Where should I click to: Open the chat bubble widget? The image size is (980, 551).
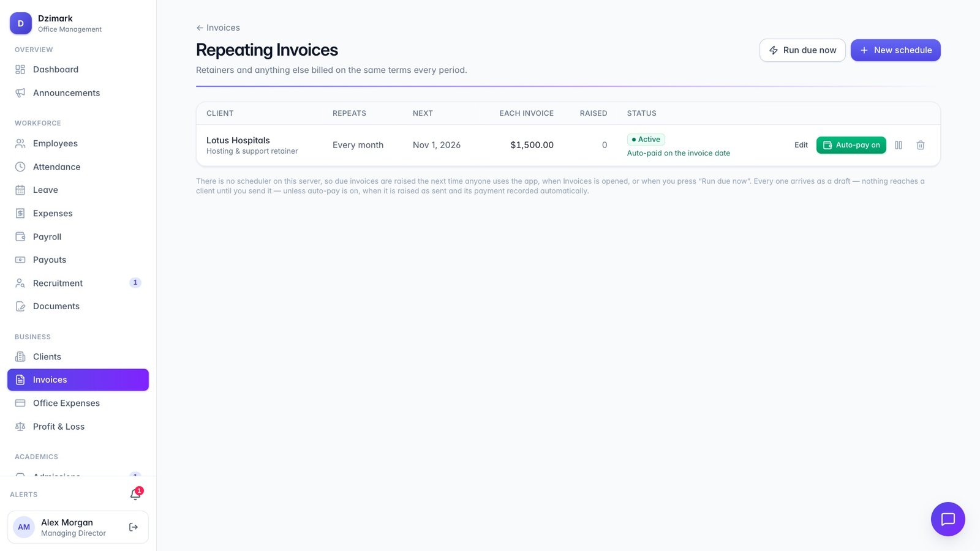[948, 519]
